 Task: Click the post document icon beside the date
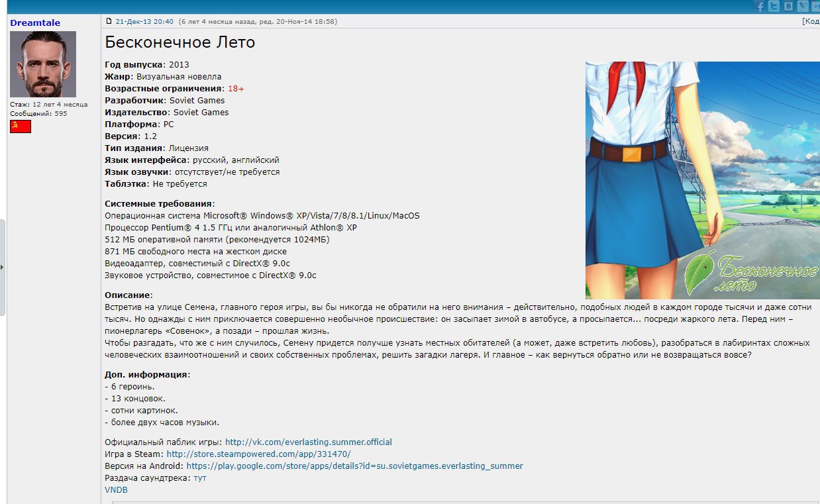109,21
